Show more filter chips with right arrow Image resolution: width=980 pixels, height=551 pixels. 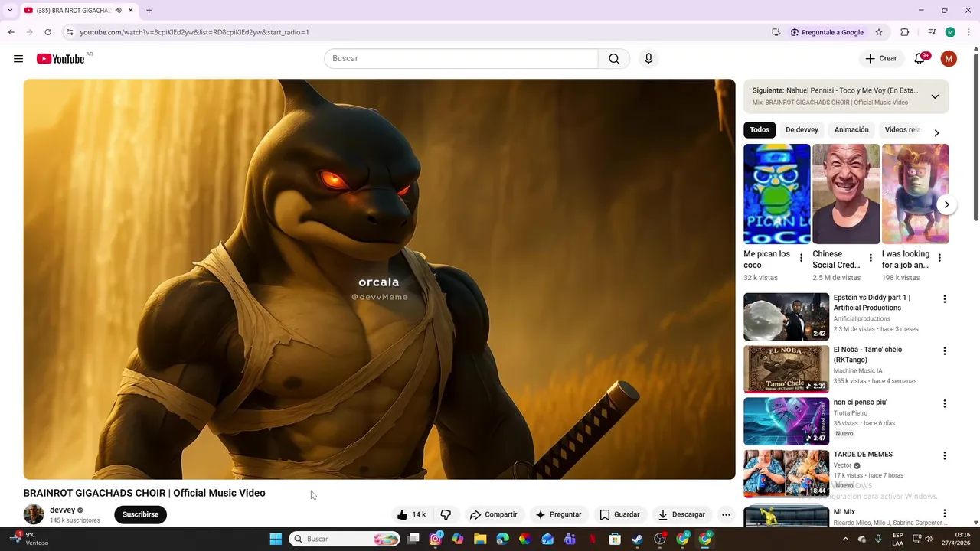click(x=936, y=133)
